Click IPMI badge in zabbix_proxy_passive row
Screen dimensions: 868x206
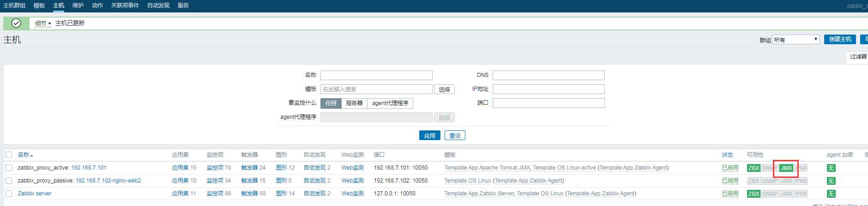point(801,181)
